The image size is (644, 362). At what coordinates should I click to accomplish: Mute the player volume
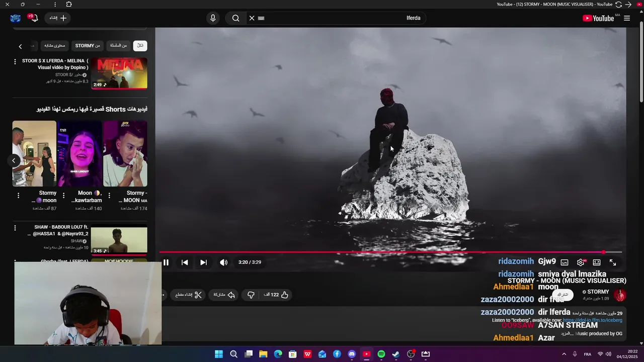click(x=224, y=262)
